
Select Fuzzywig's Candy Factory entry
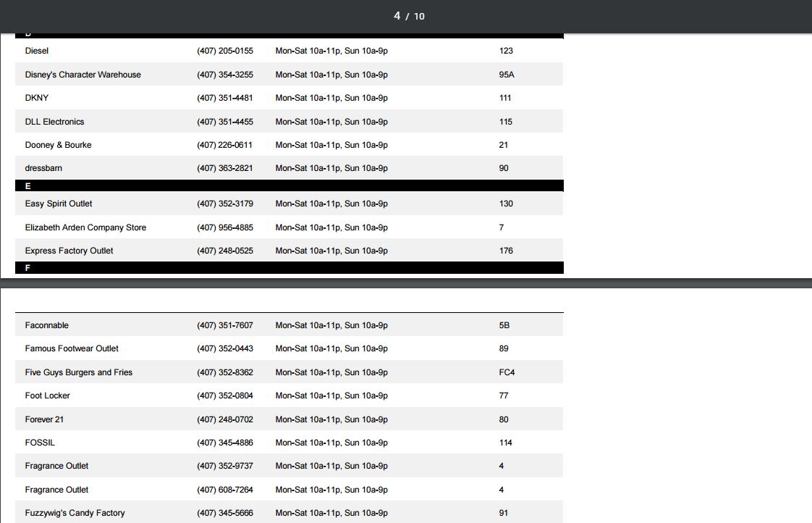tap(75, 513)
